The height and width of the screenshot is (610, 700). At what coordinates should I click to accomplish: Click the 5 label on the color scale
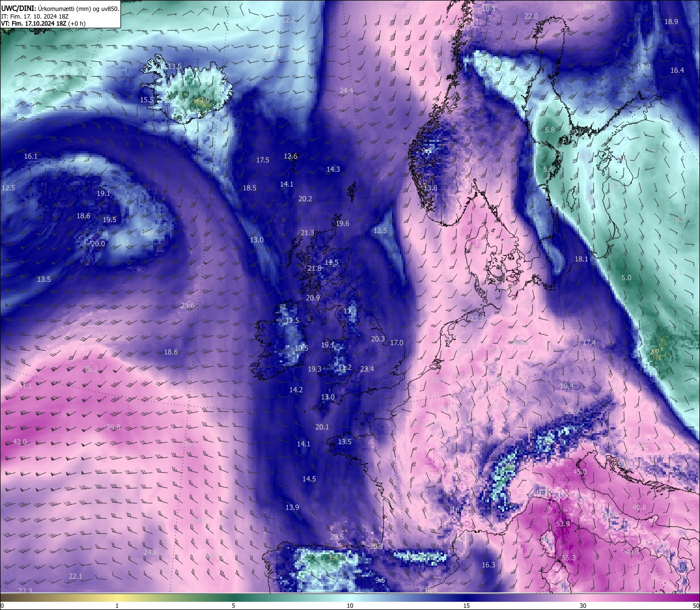pos(234,606)
